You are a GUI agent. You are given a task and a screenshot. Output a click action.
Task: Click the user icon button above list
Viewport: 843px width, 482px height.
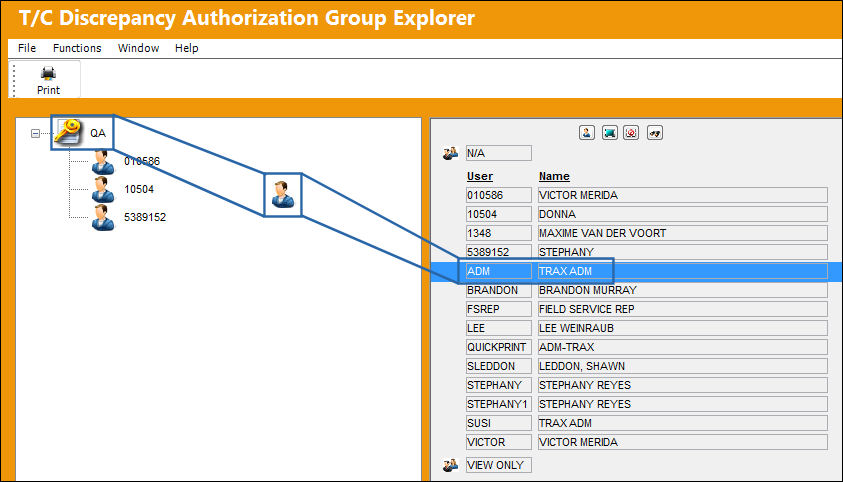pos(587,132)
